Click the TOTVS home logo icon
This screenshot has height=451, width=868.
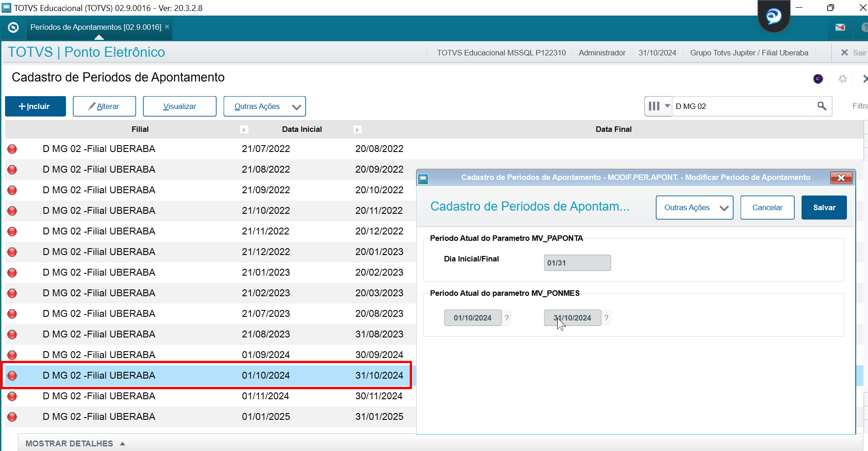pyautogui.click(x=13, y=27)
